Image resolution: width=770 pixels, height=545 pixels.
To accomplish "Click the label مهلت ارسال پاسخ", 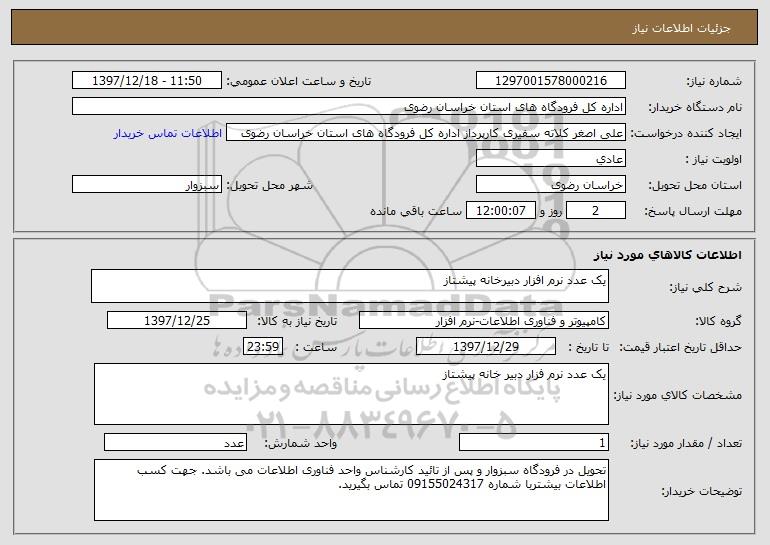I will (x=693, y=212).
